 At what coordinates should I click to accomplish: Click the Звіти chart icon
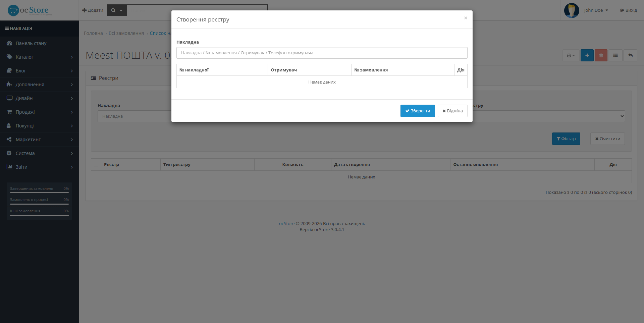tap(9, 167)
